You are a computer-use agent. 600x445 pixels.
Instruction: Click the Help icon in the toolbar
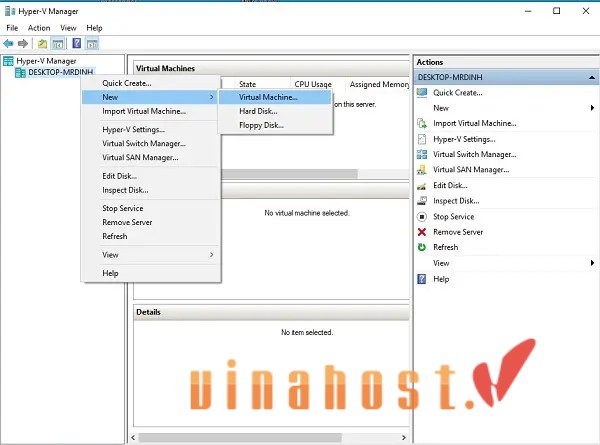(76, 44)
